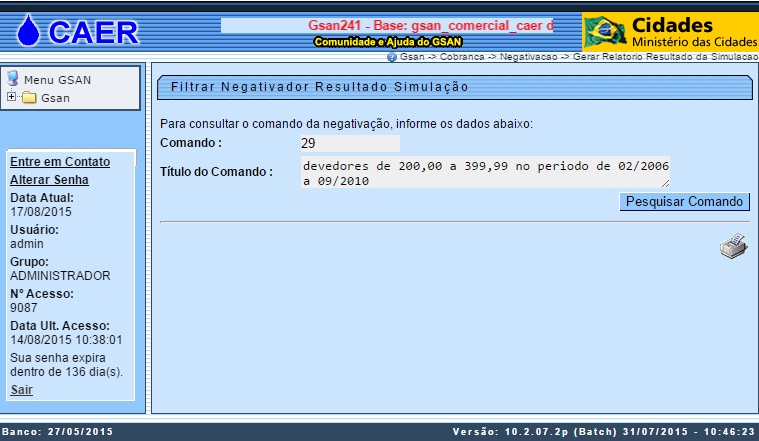Focus the Comando input field
Screen dimensions: 759x441
point(350,143)
